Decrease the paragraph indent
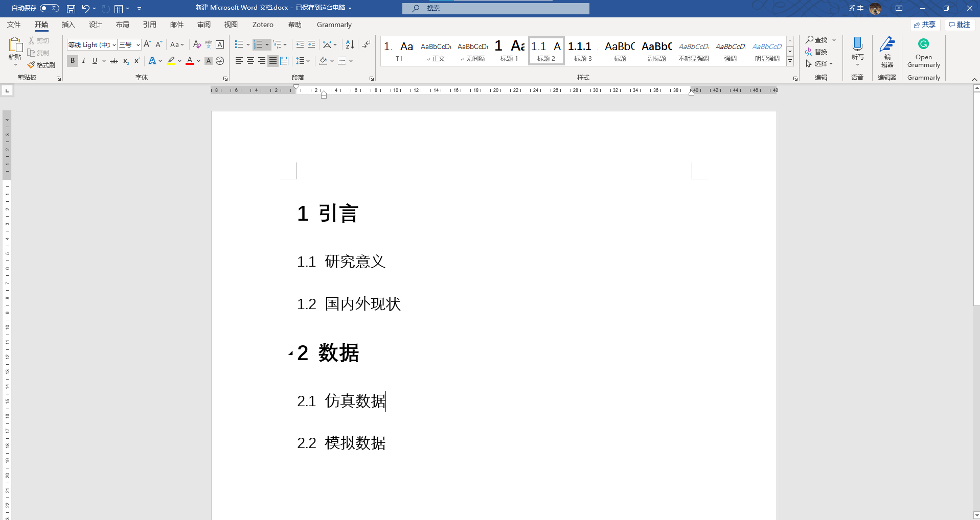The height and width of the screenshot is (520, 980). pyautogui.click(x=300, y=44)
